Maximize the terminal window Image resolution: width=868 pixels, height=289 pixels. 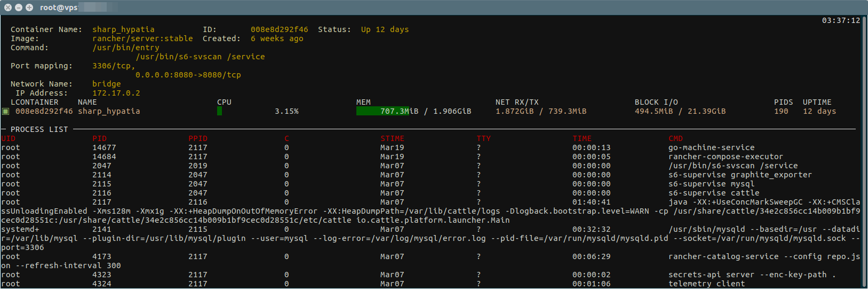(29, 7)
